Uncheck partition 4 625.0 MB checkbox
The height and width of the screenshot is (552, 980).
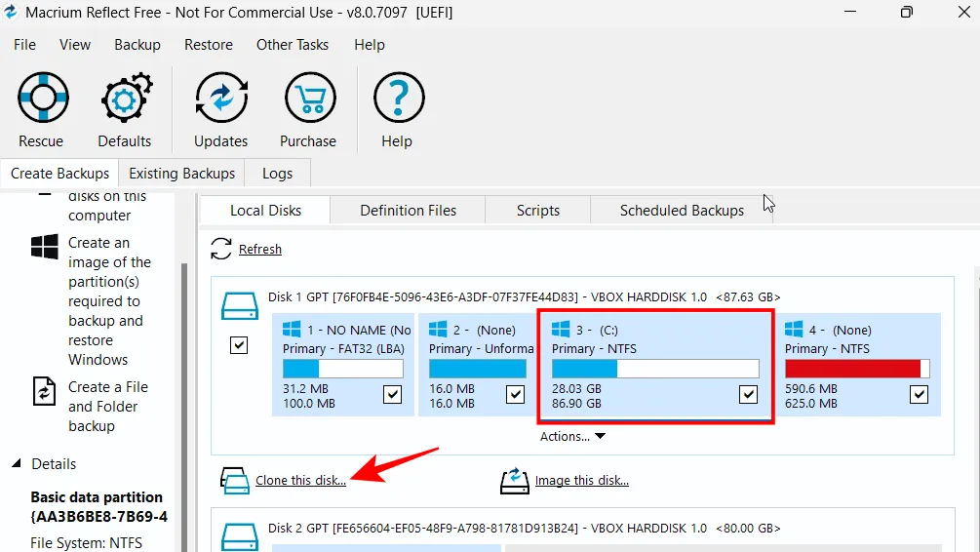click(x=919, y=394)
